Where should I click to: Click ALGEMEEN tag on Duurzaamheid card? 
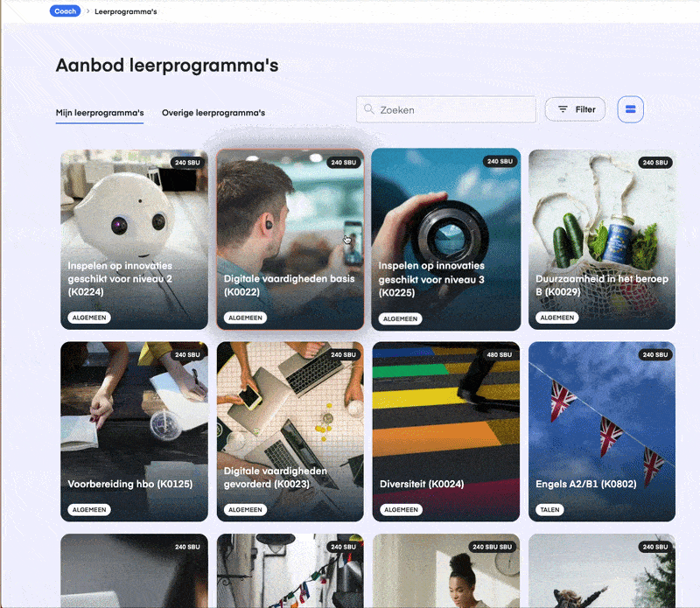tap(556, 318)
